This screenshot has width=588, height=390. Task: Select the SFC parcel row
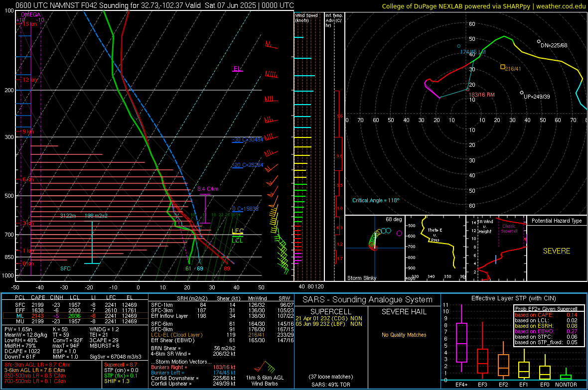tap(76, 305)
